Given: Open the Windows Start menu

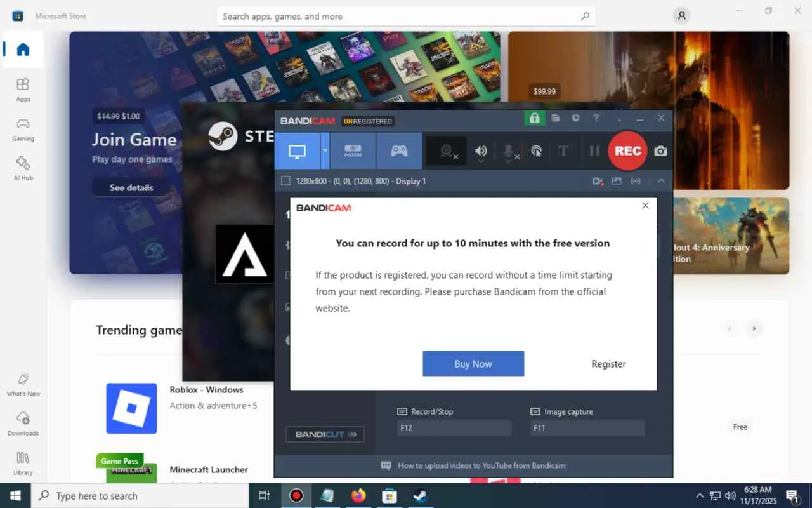Looking at the screenshot, I should [x=15, y=495].
